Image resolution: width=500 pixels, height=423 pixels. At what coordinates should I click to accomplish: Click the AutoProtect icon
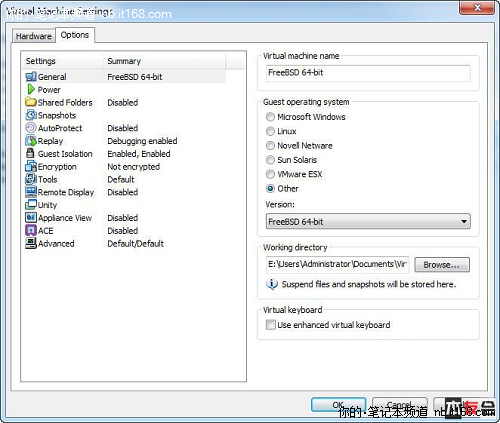pyautogui.click(x=31, y=128)
